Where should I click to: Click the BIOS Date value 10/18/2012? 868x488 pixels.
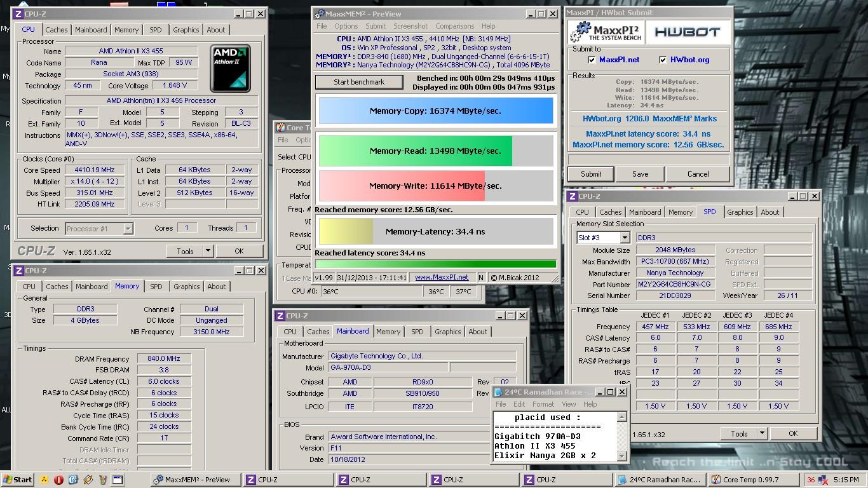[x=409, y=459]
